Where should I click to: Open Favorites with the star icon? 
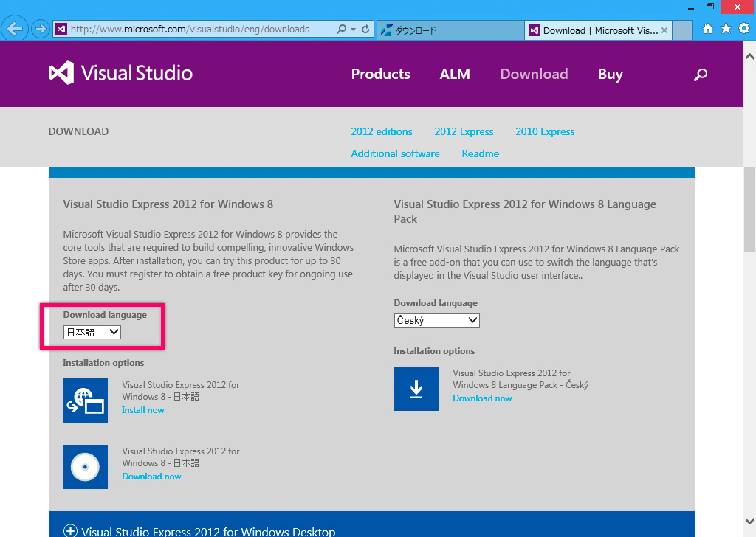pos(726,29)
